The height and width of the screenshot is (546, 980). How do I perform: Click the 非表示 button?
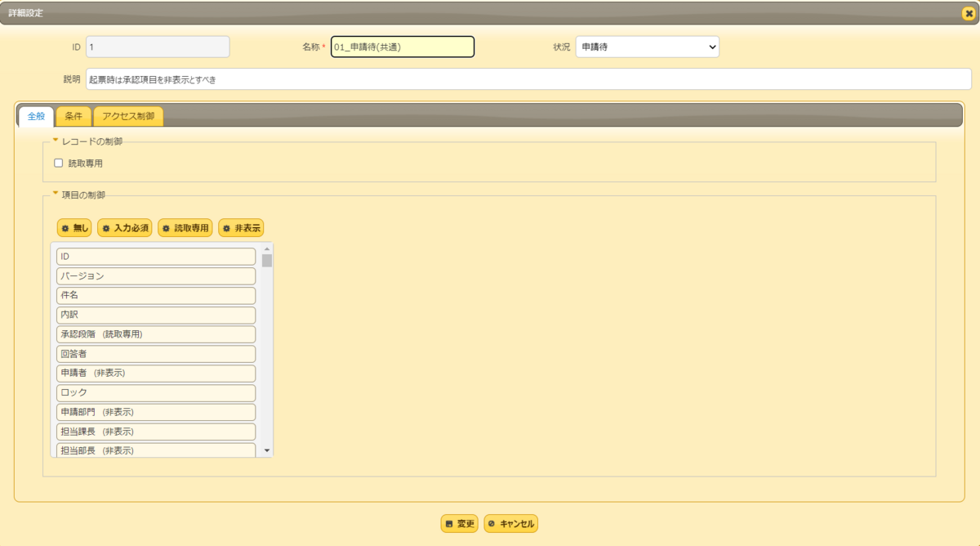[241, 228]
